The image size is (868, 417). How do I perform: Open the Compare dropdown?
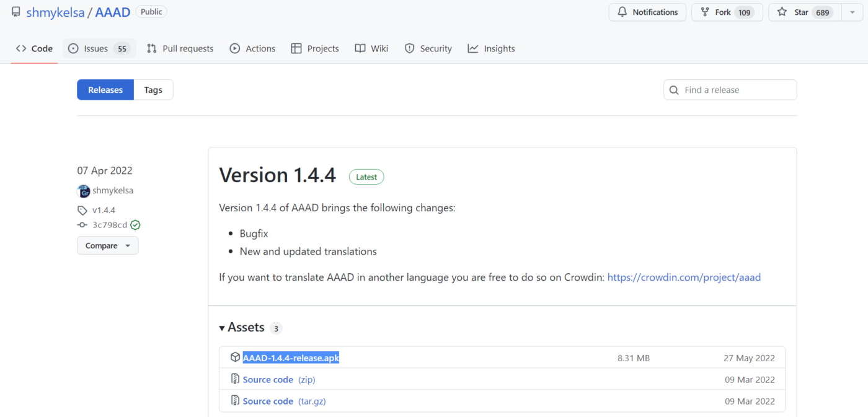108,245
